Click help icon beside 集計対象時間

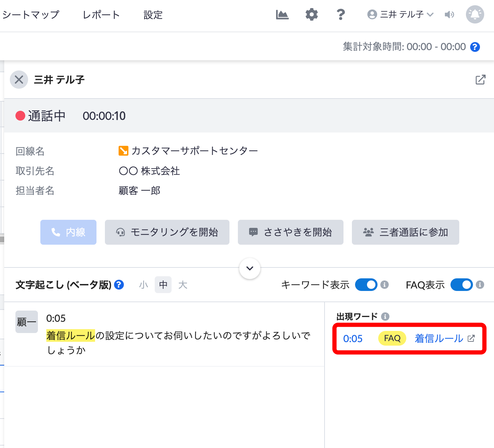475,47
